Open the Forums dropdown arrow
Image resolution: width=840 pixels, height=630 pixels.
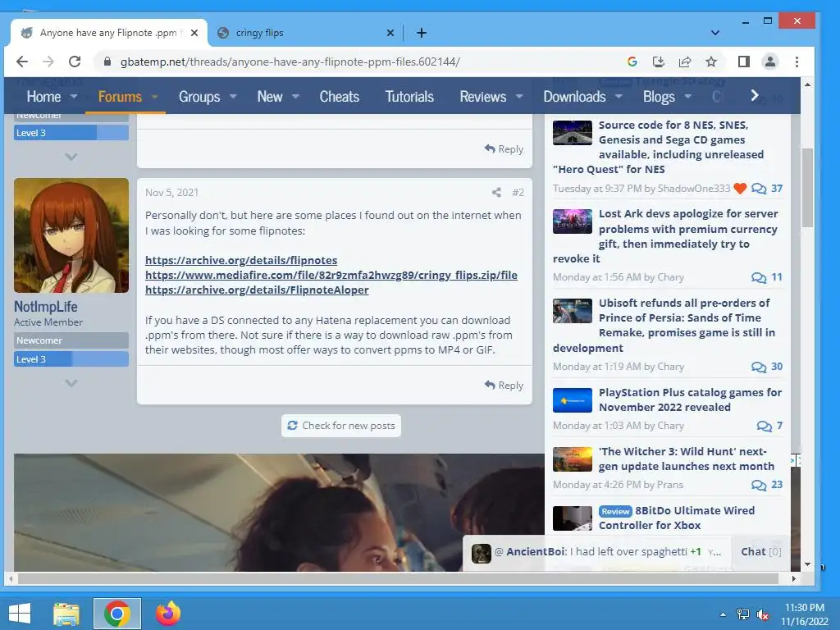(x=155, y=97)
